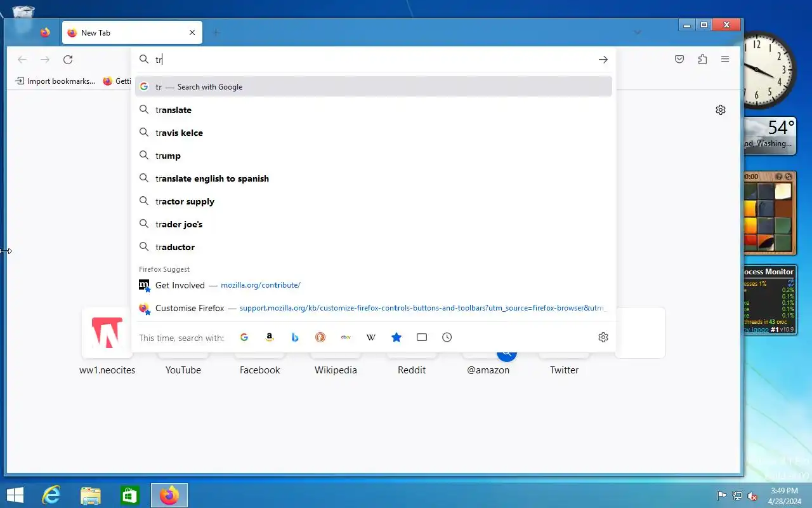
Task: Reload the current page
Action: (x=68, y=60)
